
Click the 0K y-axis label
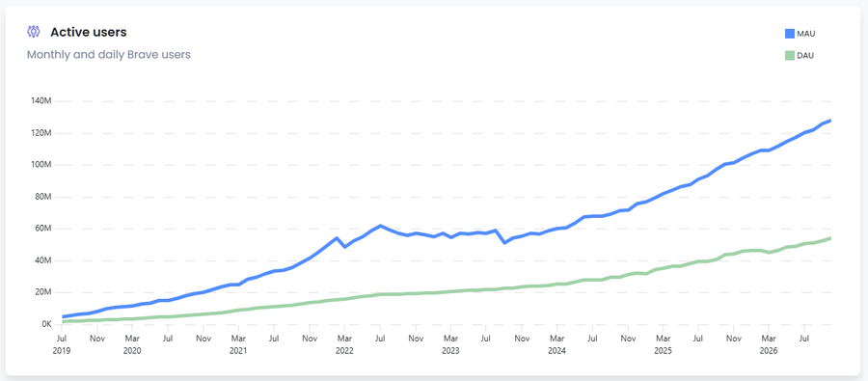coord(46,324)
